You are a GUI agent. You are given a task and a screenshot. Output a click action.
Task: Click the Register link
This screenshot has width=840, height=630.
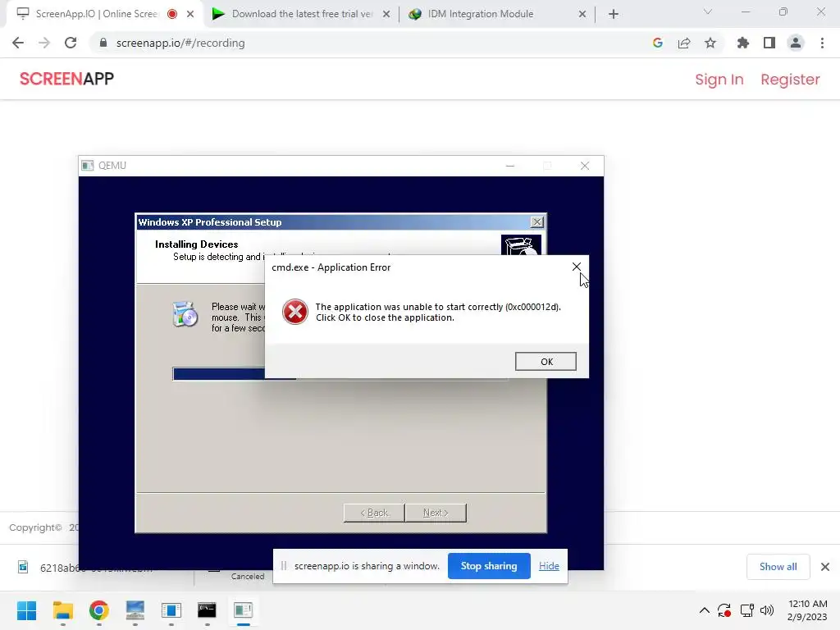click(790, 80)
